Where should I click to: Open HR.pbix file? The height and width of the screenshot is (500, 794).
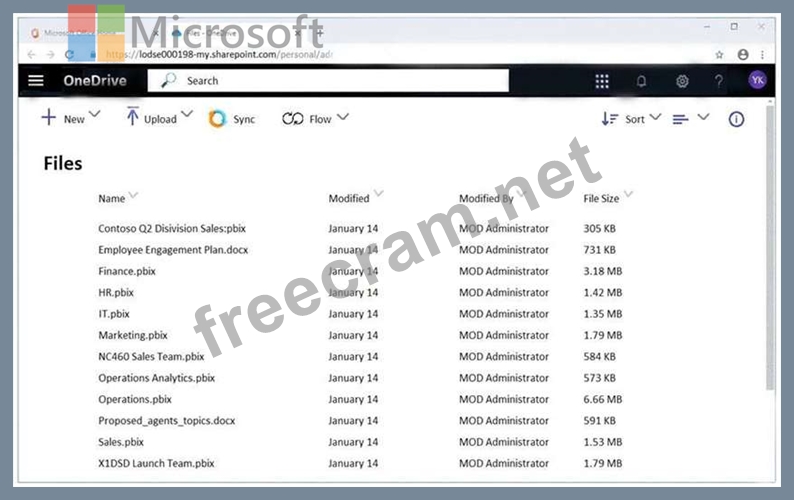point(116,292)
